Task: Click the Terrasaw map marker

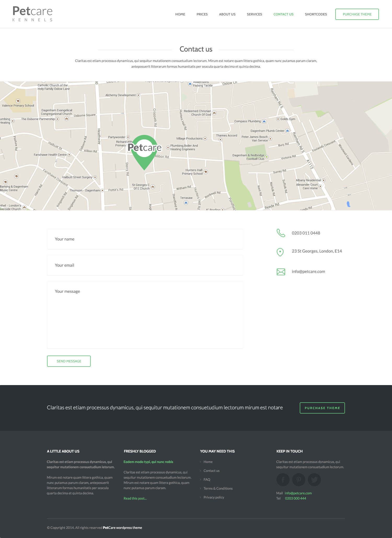Action: [x=186, y=203]
